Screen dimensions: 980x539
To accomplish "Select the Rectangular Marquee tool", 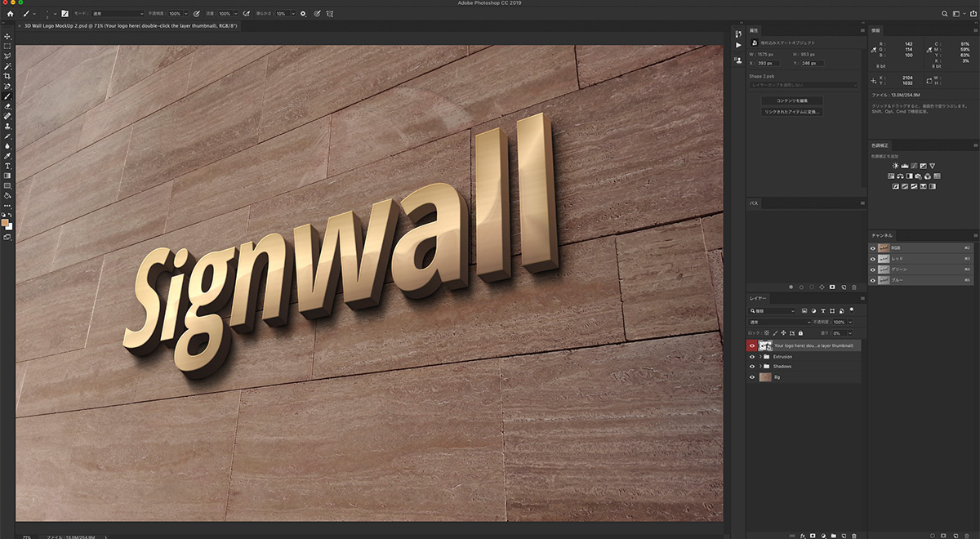I will click(x=7, y=46).
